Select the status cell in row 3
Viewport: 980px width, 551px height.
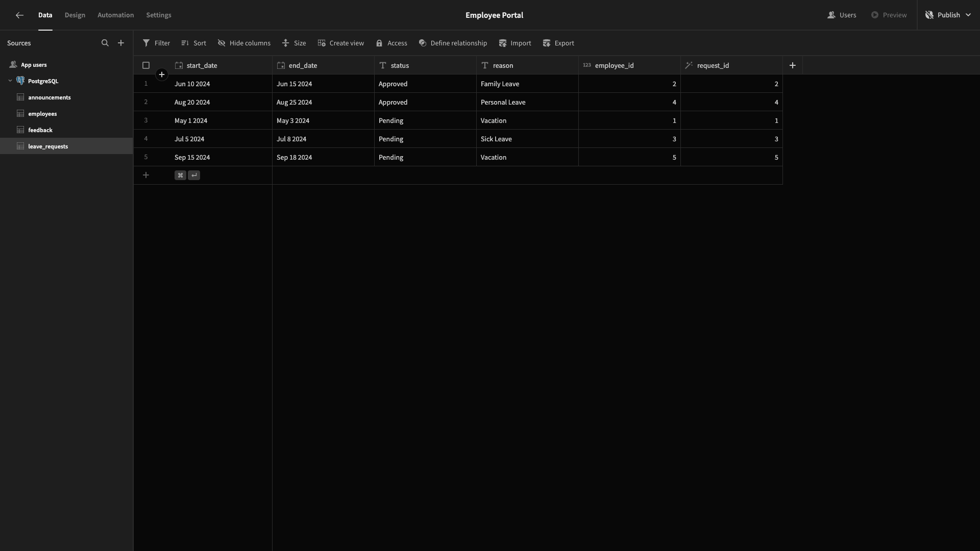(425, 120)
